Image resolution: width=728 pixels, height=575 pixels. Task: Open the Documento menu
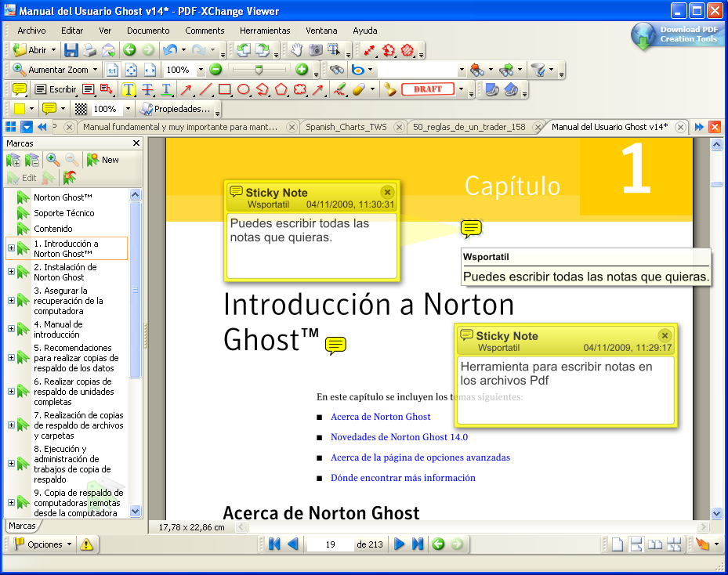pos(148,31)
